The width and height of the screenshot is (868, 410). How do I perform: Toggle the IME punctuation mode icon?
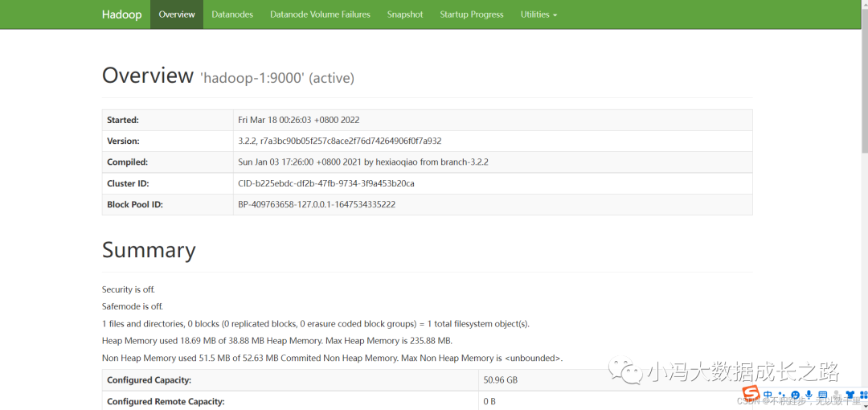(782, 395)
